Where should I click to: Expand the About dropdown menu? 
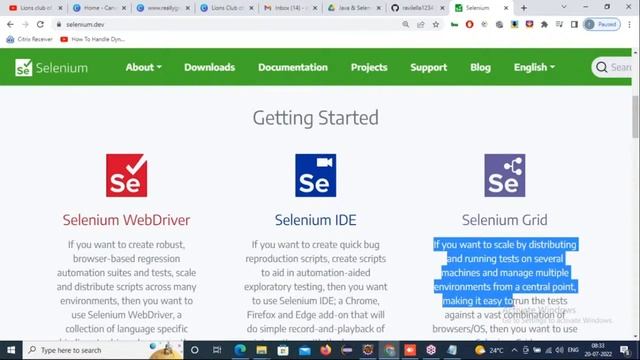[144, 67]
